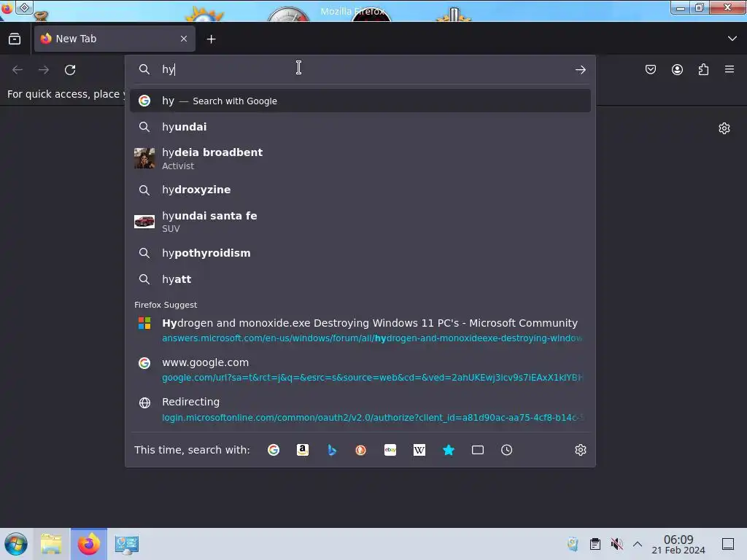
Task: Open the Redirecting login.microsoftonline.com result
Action: point(360,409)
